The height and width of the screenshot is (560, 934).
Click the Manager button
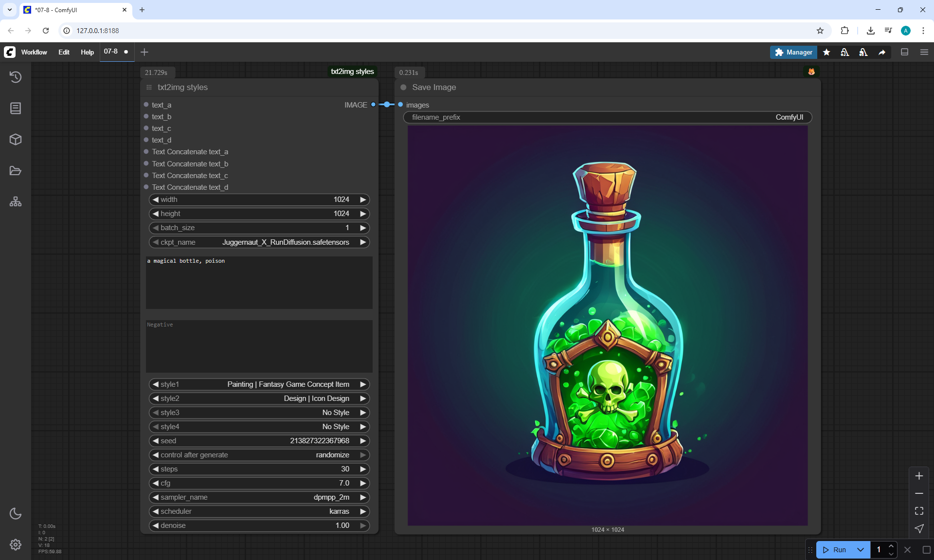pyautogui.click(x=793, y=52)
